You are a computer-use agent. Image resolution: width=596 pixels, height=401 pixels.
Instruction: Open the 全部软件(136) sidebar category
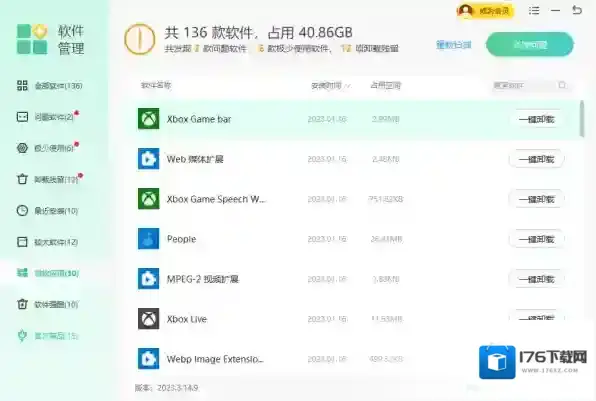point(49,86)
